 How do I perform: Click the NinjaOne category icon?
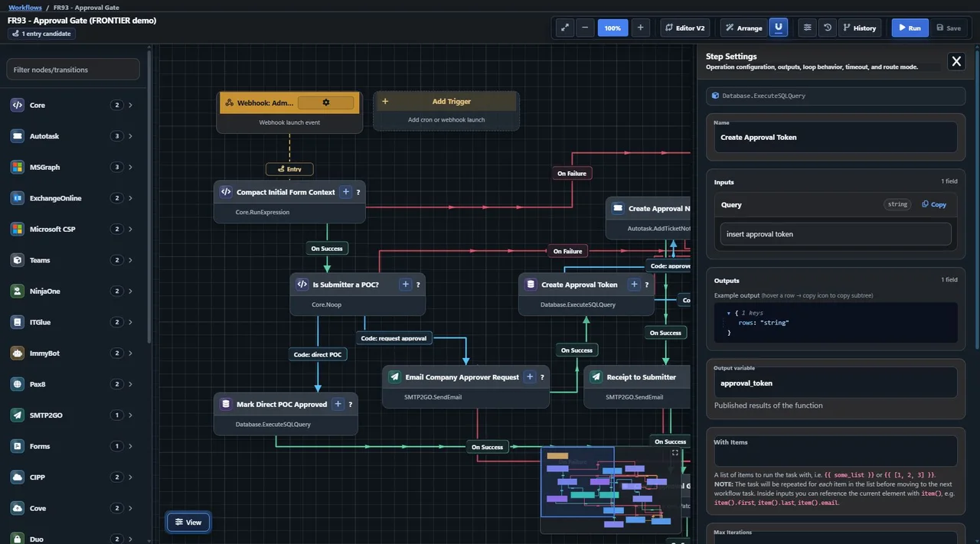[x=18, y=291]
